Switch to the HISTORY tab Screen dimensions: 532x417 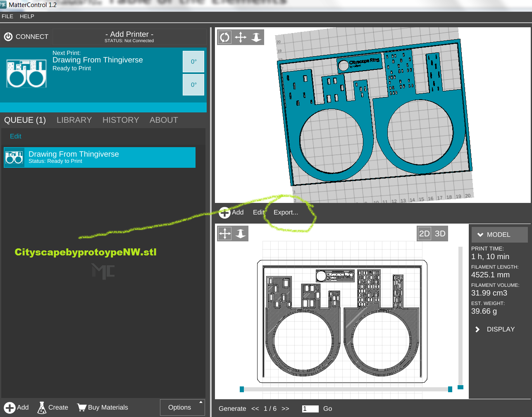pyautogui.click(x=121, y=120)
